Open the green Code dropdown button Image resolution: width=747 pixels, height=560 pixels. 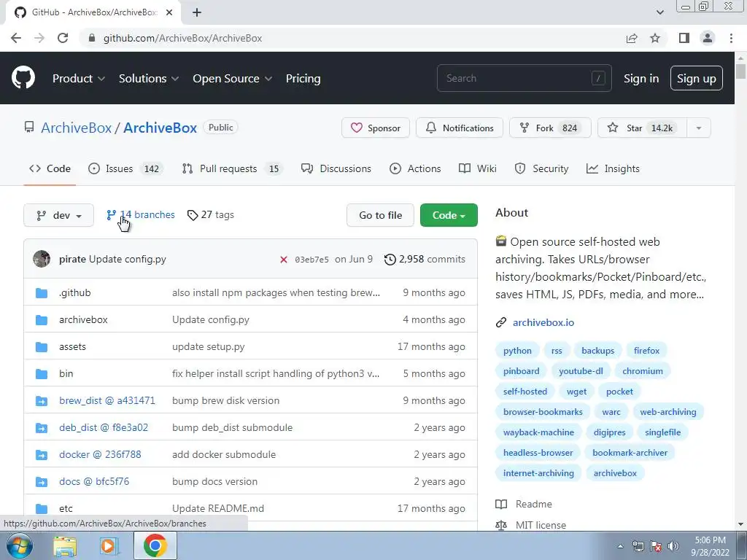click(x=449, y=215)
